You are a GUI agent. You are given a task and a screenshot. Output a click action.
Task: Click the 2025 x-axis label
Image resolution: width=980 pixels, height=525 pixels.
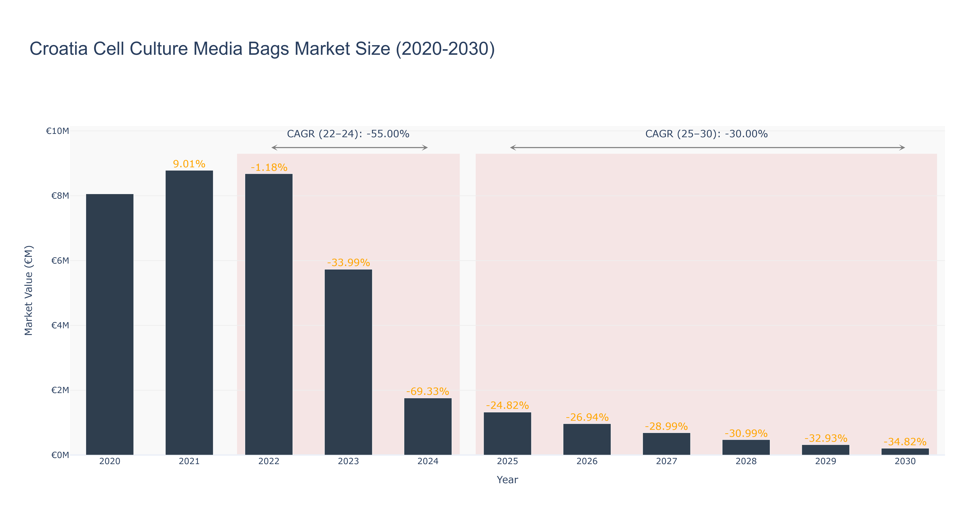(x=507, y=461)
